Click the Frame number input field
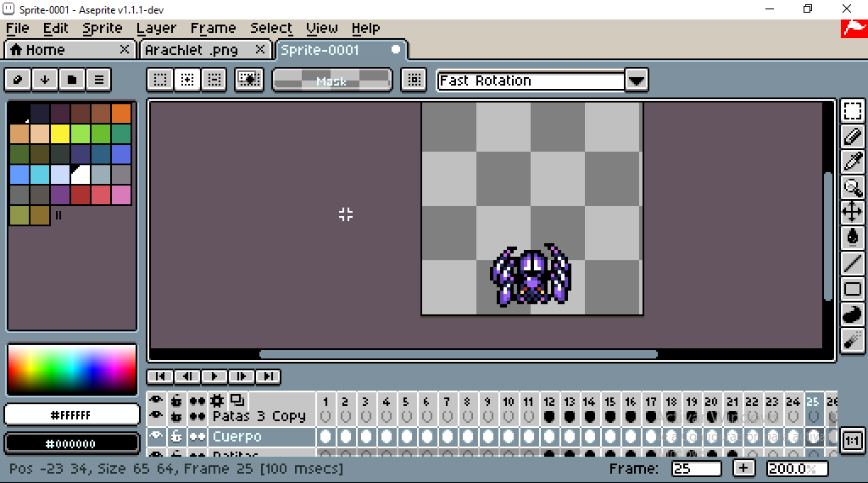The width and height of the screenshot is (868, 483). click(697, 469)
